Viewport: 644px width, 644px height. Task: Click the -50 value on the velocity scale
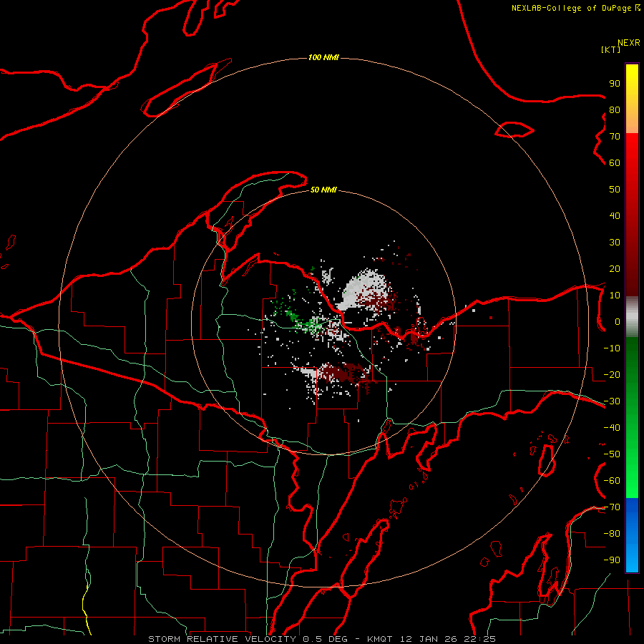click(x=612, y=454)
